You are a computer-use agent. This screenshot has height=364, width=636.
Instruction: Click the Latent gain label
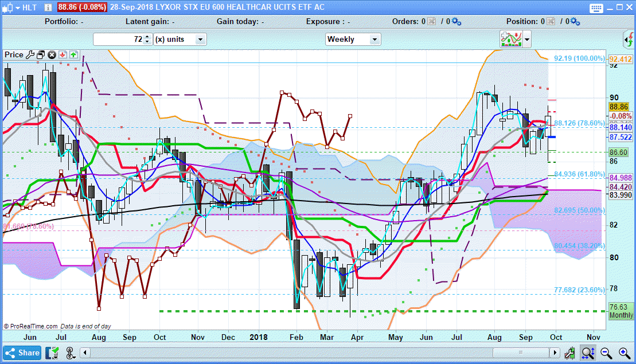(150, 21)
